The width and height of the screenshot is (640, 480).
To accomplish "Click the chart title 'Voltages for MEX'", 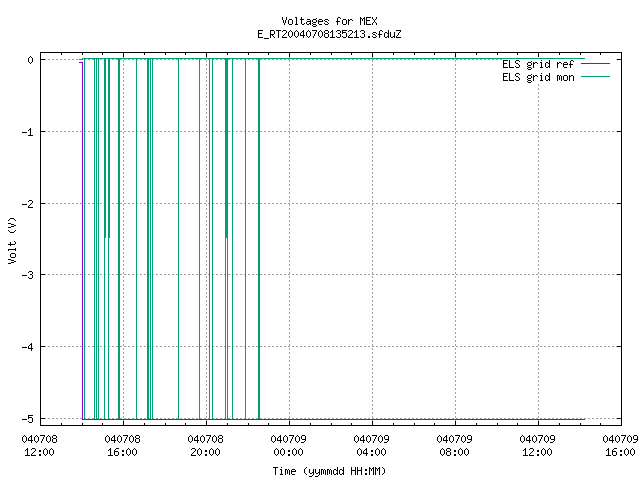I will tap(329, 21).
